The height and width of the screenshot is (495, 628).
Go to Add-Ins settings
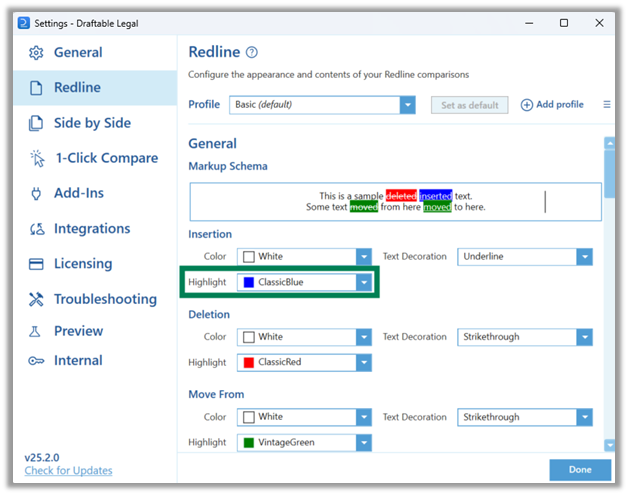click(x=95, y=193)
